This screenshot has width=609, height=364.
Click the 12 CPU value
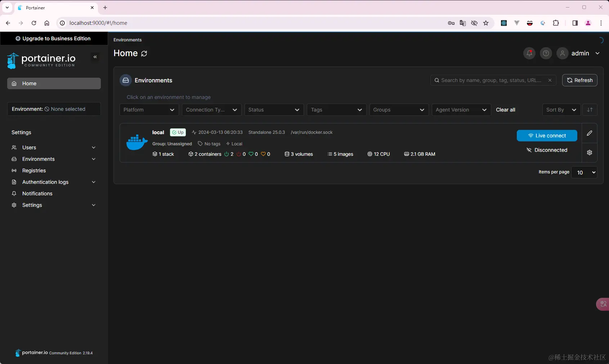pos(379,154)
